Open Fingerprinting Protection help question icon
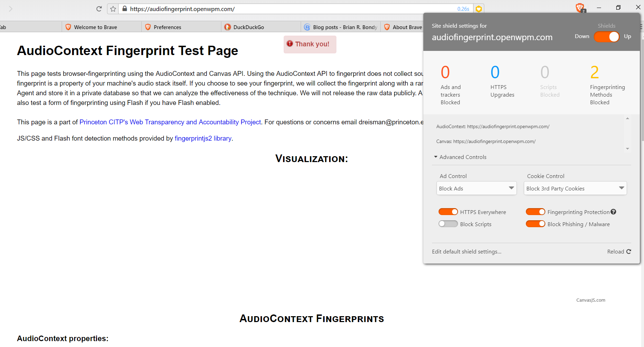 [x=614, y=212]
